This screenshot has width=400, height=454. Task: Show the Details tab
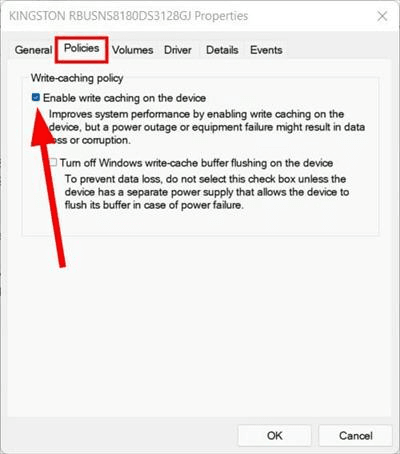click(222, 50)
